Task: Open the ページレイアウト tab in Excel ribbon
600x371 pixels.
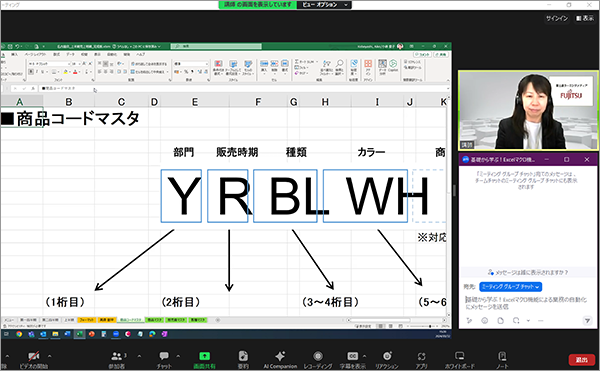Action: point(36,55)
